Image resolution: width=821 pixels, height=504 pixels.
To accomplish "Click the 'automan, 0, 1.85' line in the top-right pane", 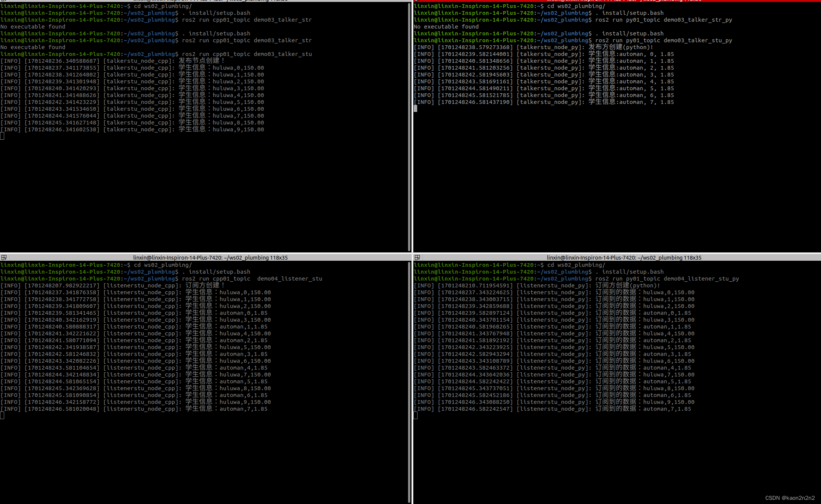I will tap(544, 54).
